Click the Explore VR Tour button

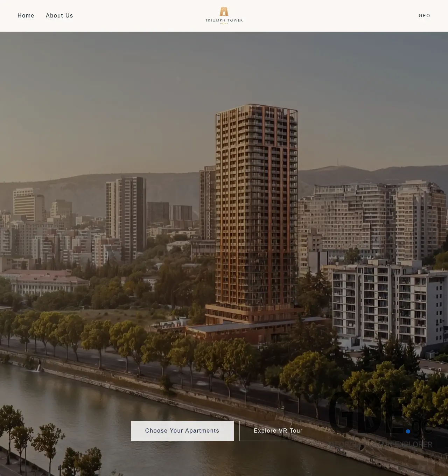pos(278,431)
